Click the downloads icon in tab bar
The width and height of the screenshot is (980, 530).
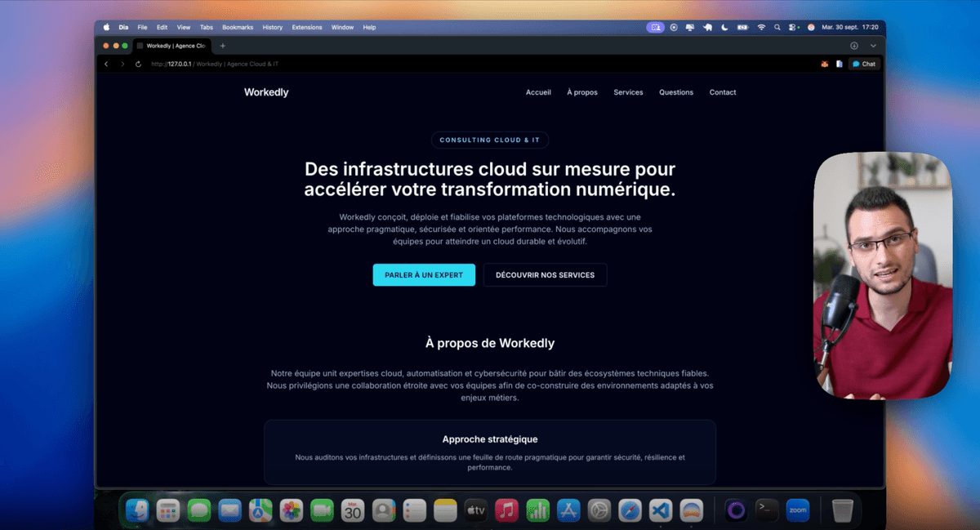pyautogui.click(x=854, y=46)
